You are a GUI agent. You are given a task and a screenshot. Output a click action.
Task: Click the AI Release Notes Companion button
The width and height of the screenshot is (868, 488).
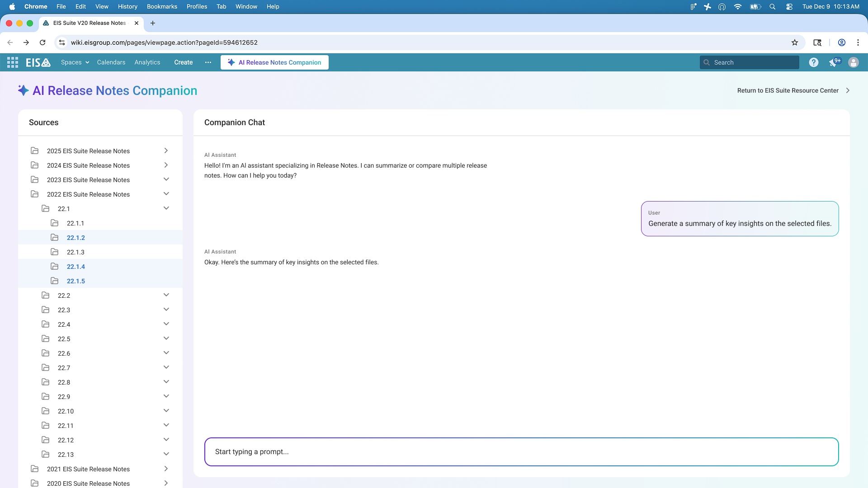(x=274, y=62)
